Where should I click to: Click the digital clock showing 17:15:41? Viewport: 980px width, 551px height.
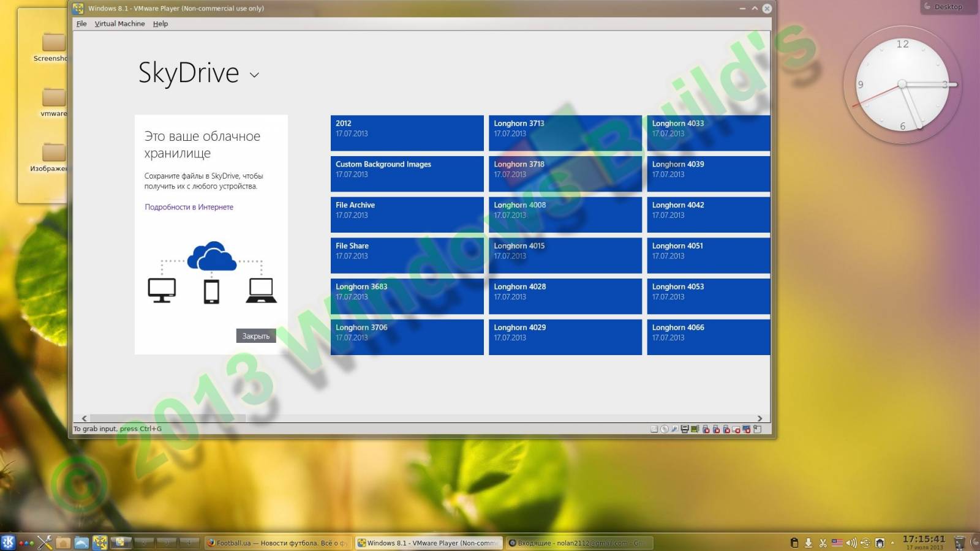tap(924, 539)
